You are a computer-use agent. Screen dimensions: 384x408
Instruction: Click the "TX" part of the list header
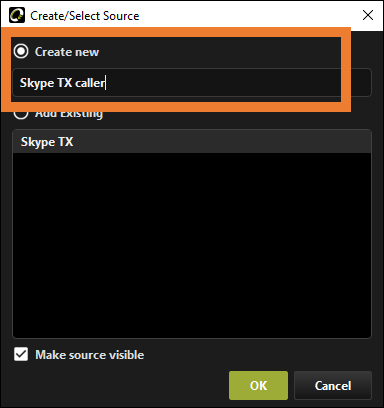tap(66, 142)
